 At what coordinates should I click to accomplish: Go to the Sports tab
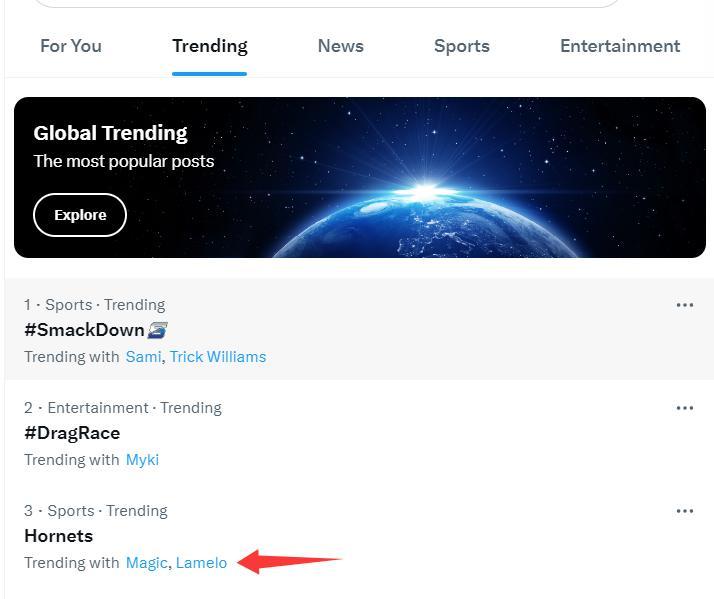462,46
